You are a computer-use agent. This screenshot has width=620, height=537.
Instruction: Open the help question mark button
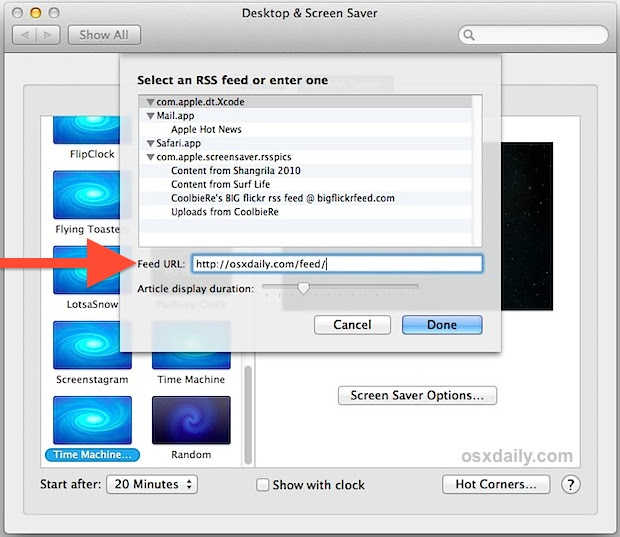(571, 484)
